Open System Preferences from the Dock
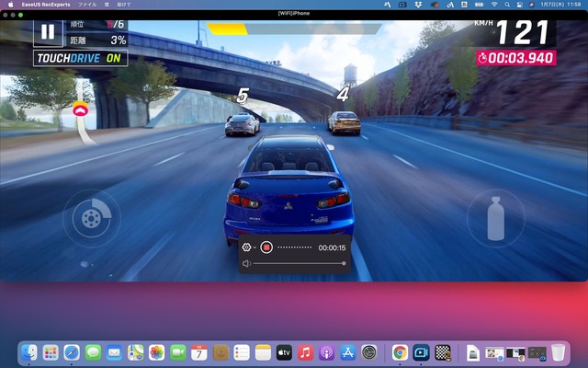Screen dimensions: 588x368 pyautogui.click(x=369, y=352)
